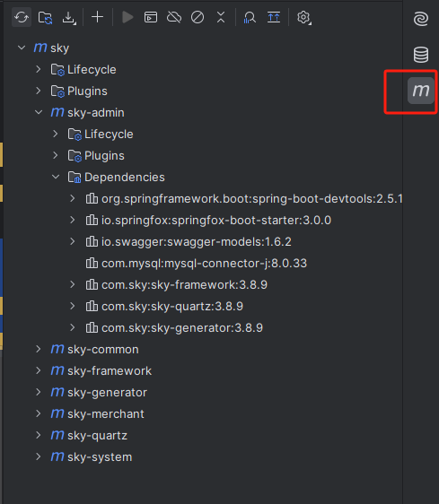Analyze dependencies magnifier icon
Screen dimensions: 439x504
pyautogui.click(x=250, y=17)
